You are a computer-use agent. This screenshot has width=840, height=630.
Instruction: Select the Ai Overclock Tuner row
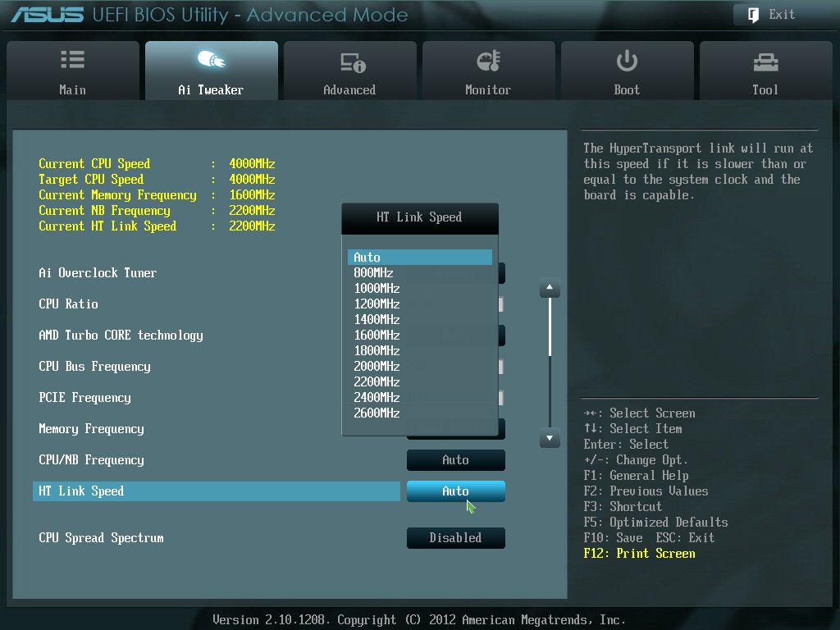click(98, 272)
